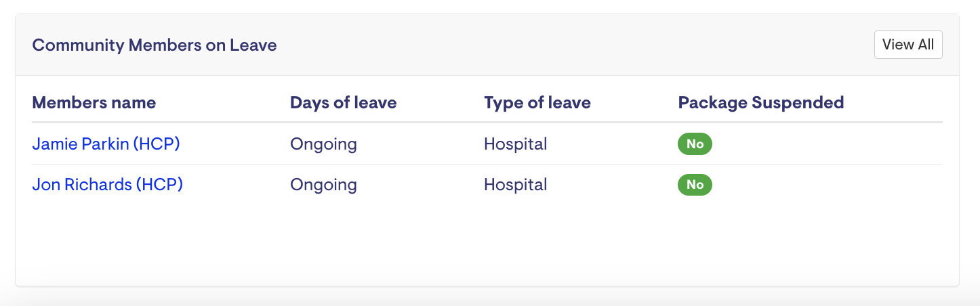
Task: Click the green No badge for Jon Richards
Action: (x=695, y=185)
